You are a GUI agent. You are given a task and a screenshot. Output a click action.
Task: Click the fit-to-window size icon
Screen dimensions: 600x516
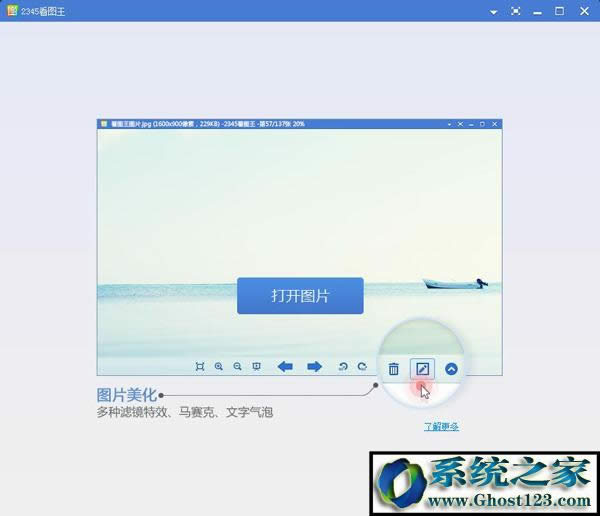[x=200, y=367]
